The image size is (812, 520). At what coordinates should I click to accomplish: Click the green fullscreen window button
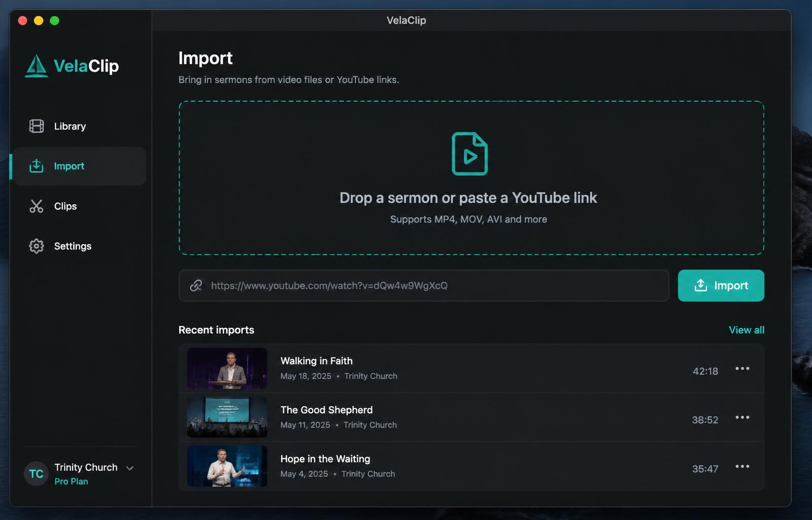click(55, 20)
